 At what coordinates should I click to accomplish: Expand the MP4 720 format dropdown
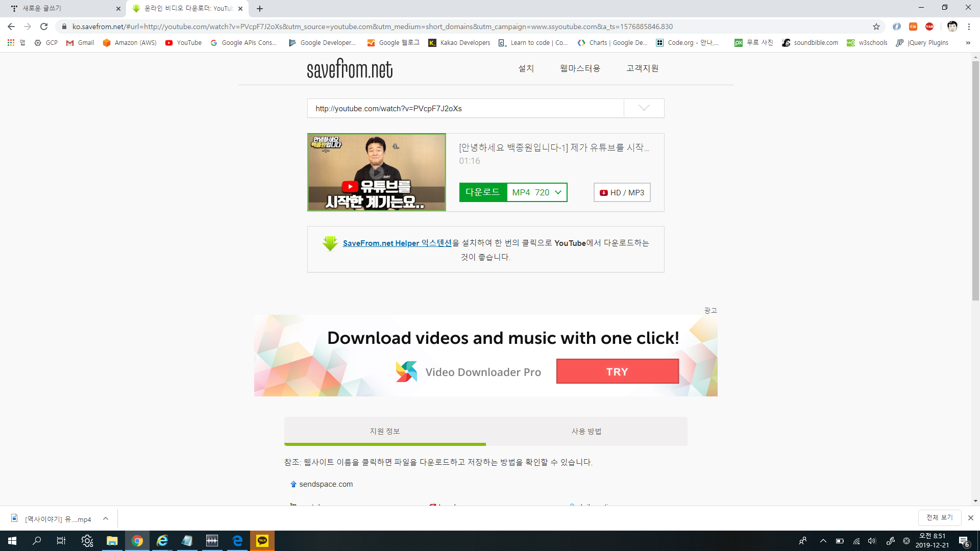coord(537,192)
